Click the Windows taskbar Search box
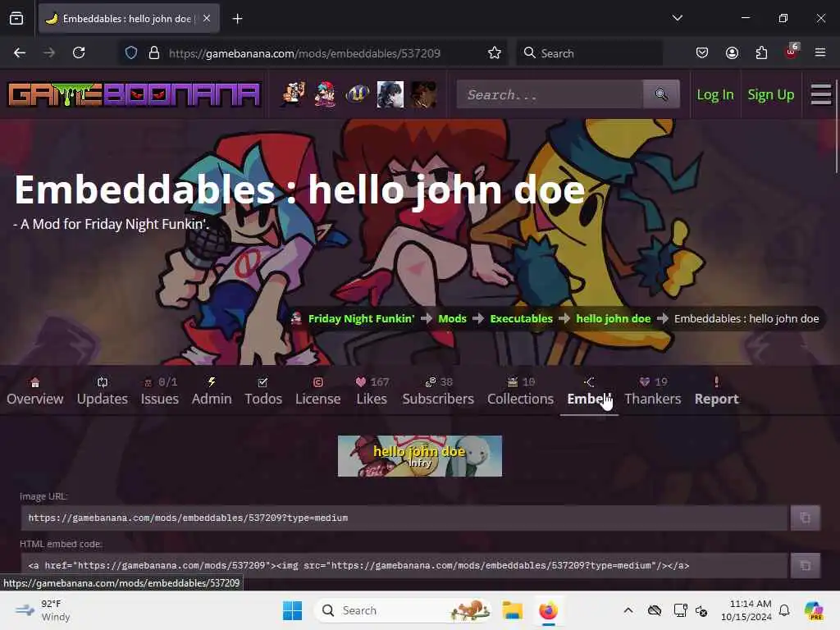Viewport: 840px width, 630px height. 403,610
